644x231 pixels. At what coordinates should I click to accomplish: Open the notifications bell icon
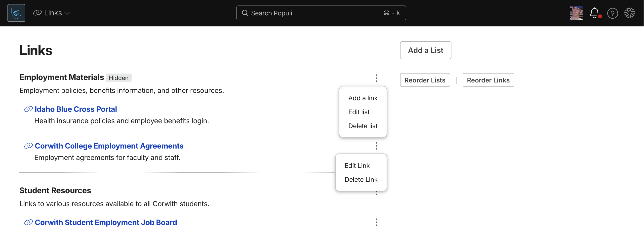[595, 13]
